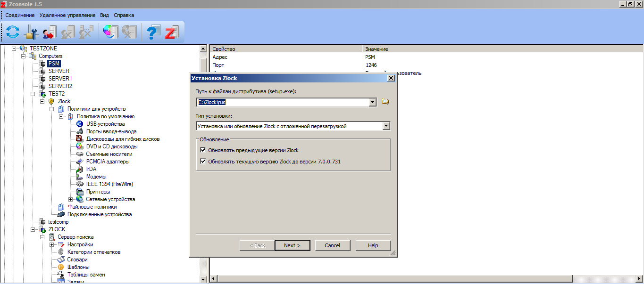The height and width of the screenshot is (284, 644).
Task: Sort by the Свойство column header
Action: click(286, 49)
